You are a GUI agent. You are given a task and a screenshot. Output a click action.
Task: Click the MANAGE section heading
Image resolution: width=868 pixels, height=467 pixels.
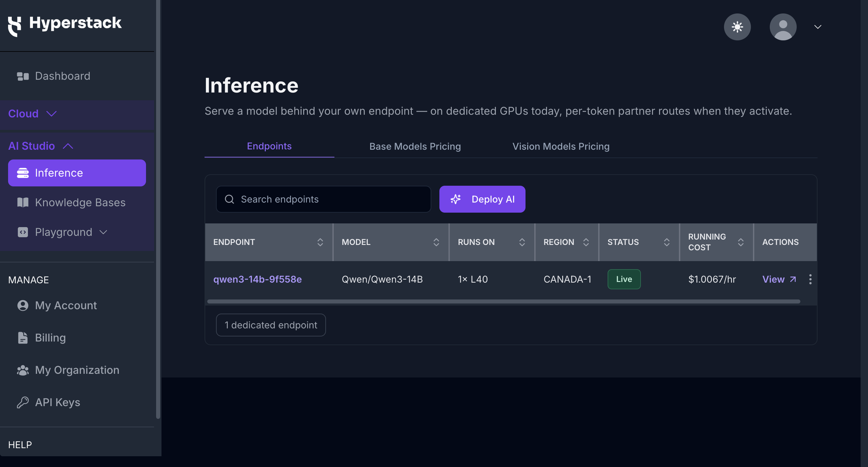click(x=29, y=280)
